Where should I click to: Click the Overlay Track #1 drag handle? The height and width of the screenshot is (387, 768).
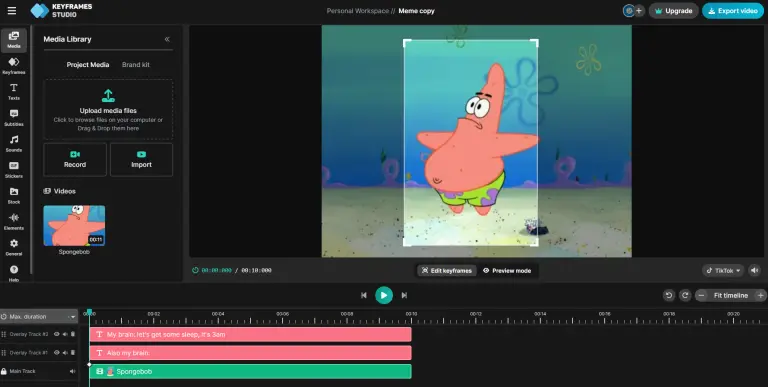click(x=3, y=353)
